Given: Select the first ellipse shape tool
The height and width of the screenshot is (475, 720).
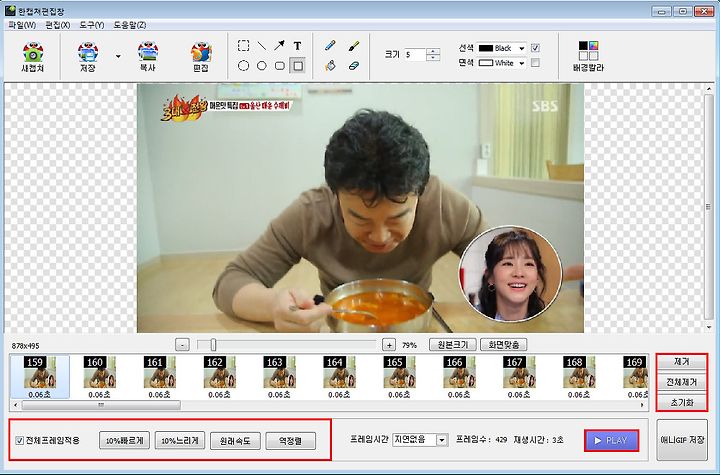Looking at the screenshot, I should point(243,66).
